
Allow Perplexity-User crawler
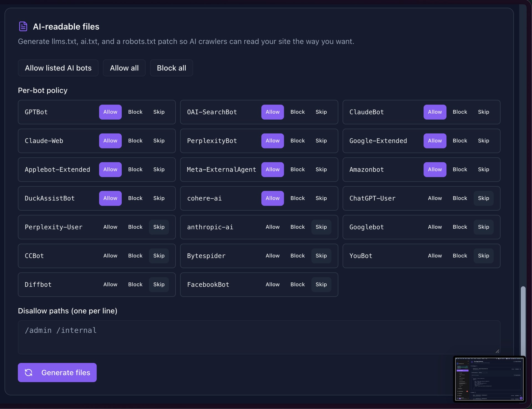(x=110, y=227)
